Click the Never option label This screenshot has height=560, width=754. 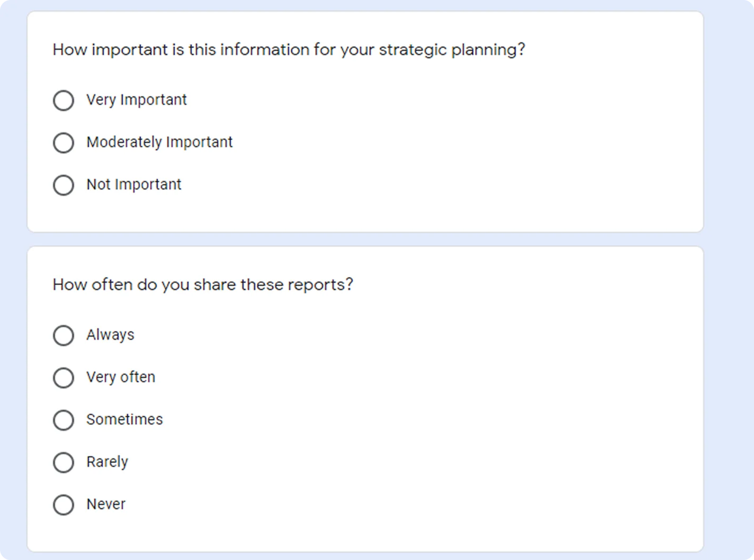tap(105, 504)
